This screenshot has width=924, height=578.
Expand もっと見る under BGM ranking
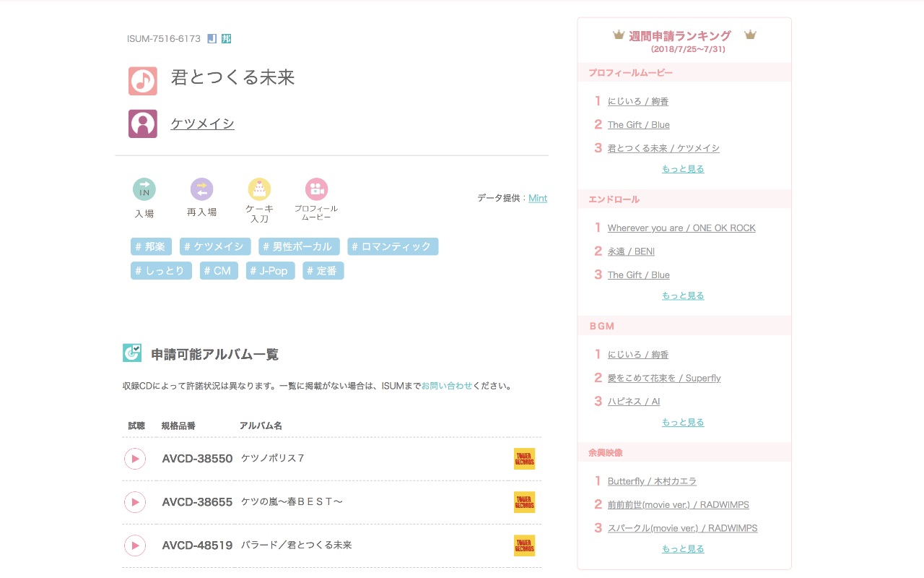click(x=683, y=422)
